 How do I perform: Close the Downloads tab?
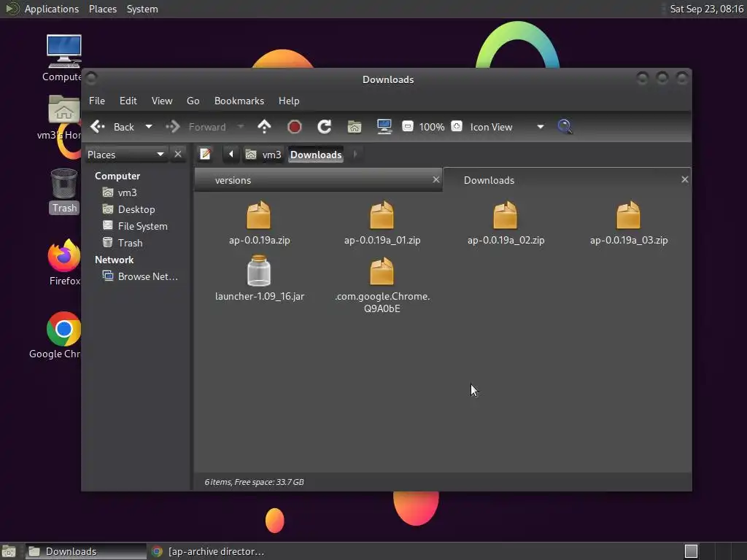pyautogui.click(x=684, y=179)
